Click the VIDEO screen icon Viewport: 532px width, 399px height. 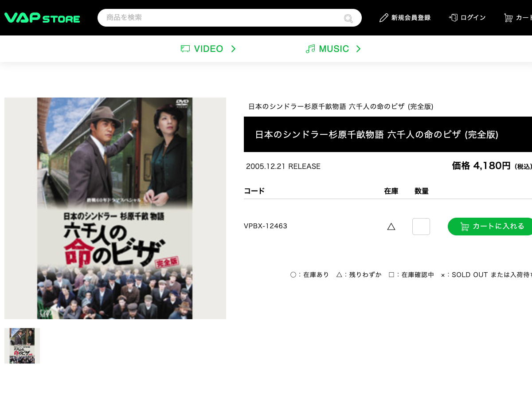tap(185, 49)
